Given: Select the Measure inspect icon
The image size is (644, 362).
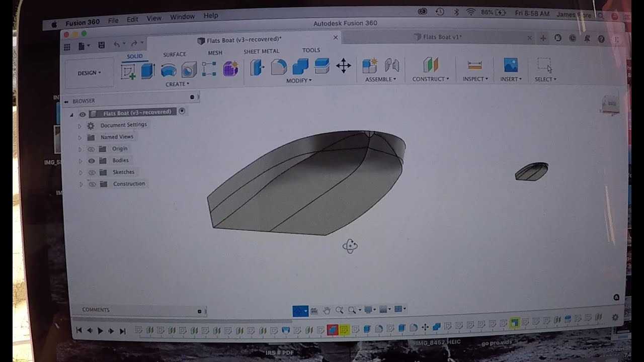Looking at the screenshot, I should [474, 65].
